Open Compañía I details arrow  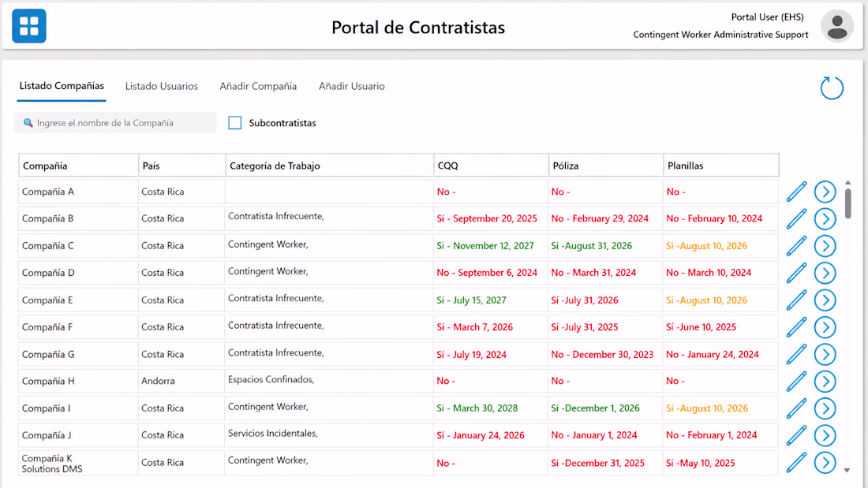click(825, 409)
